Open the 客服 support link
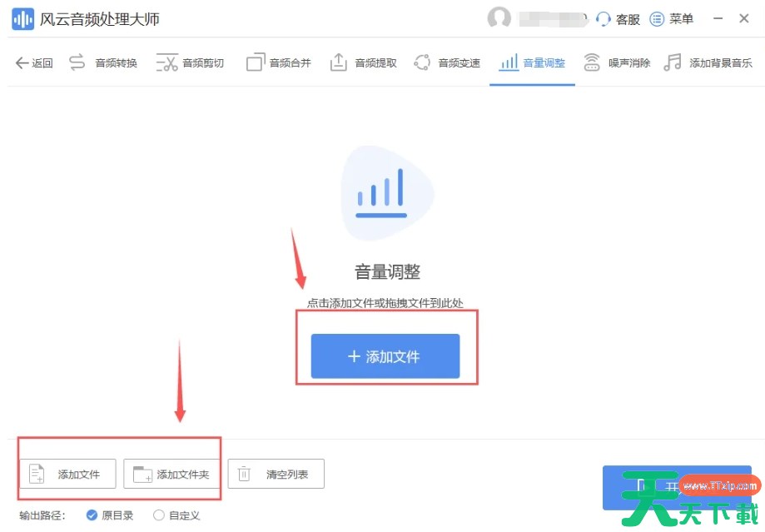Viewport: 765px width, 532px height. [628, 19]
